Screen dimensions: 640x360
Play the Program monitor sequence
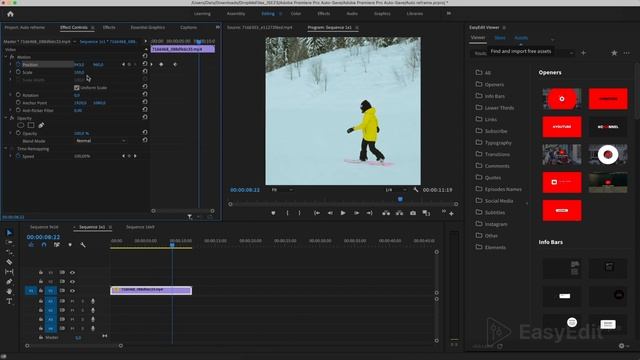click(343, 213)
